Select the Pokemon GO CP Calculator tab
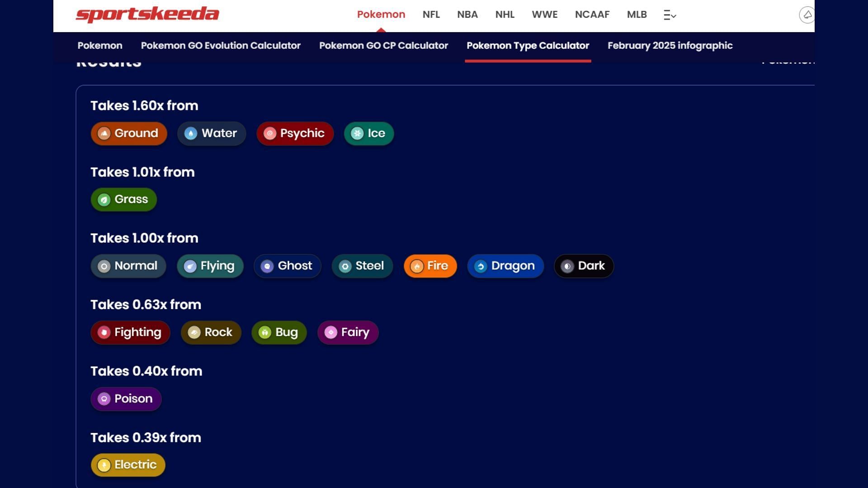This screenshot has width=868, height=488. coord(383,46)
